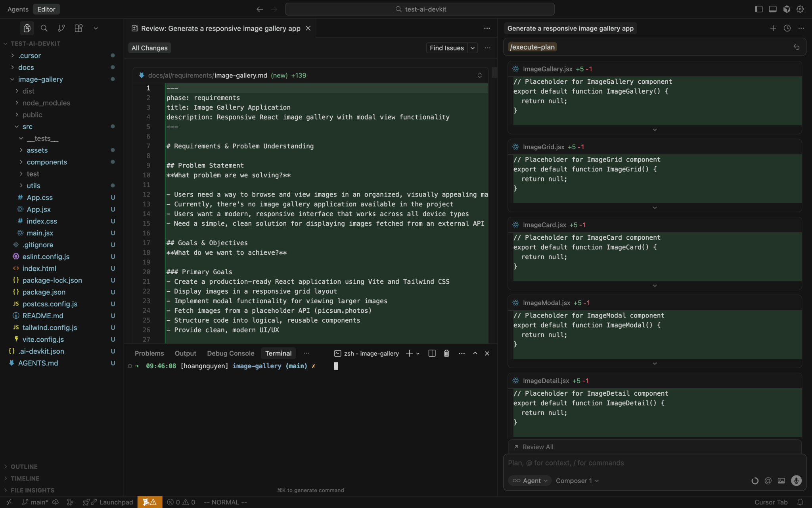
Task: Switch to the Problems tab
Action: pos(149,353)
